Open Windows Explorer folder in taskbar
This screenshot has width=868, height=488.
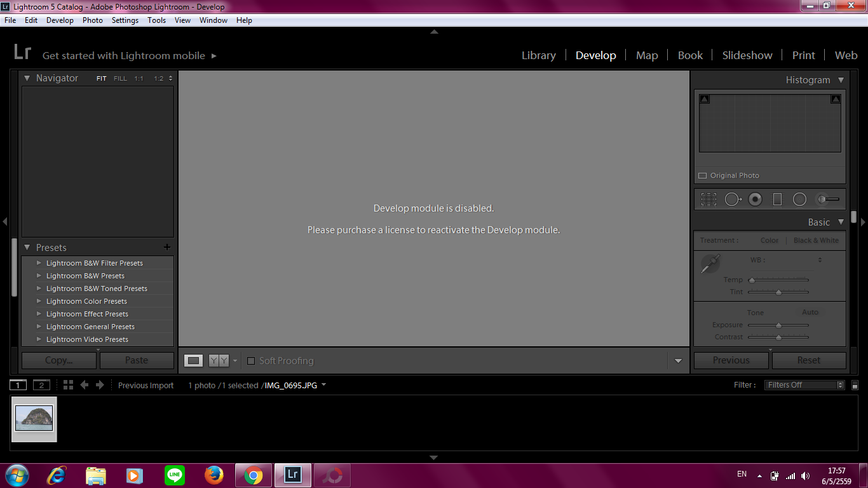point(96,475)
